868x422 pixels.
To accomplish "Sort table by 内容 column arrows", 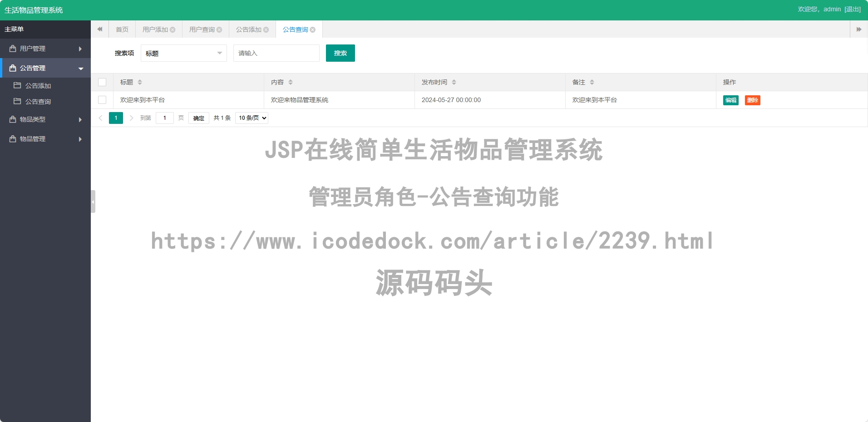I will pyautogui.click(x=291, y=82).
